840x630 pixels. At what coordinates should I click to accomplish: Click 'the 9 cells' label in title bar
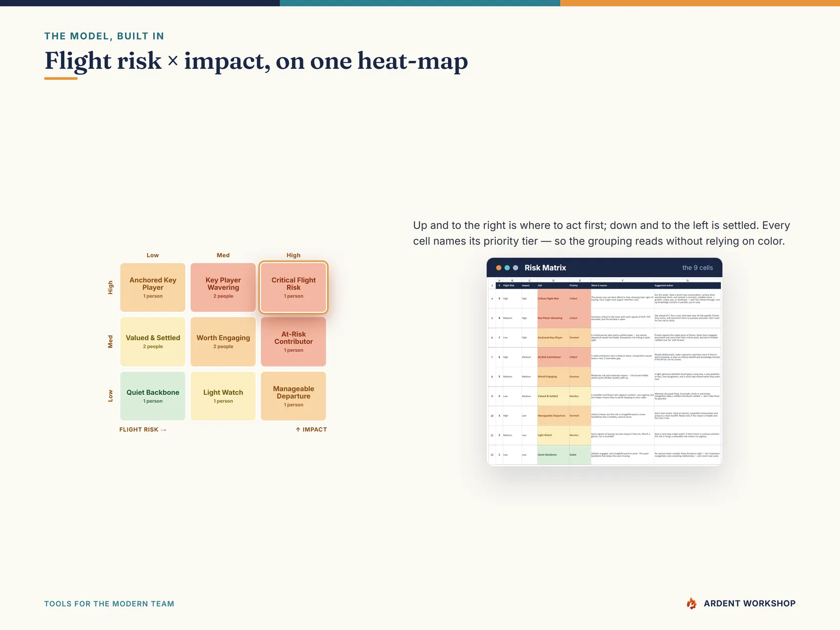[x=697, y=268]
